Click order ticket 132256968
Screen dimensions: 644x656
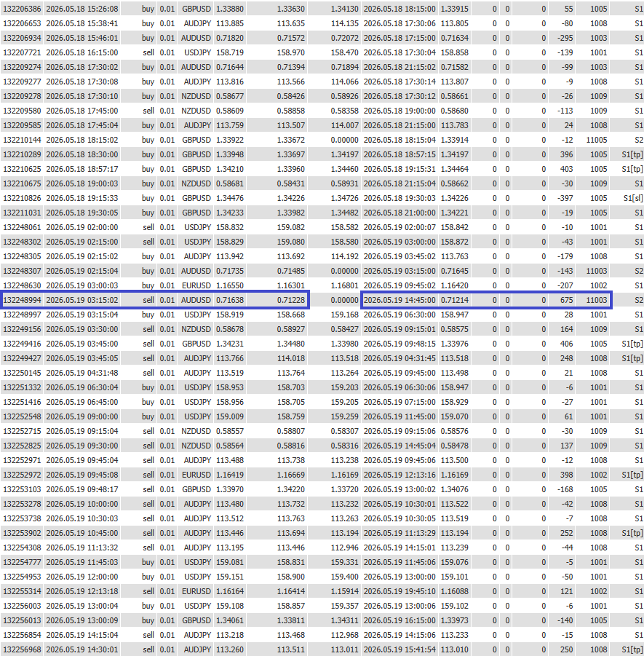pos(22,649)
